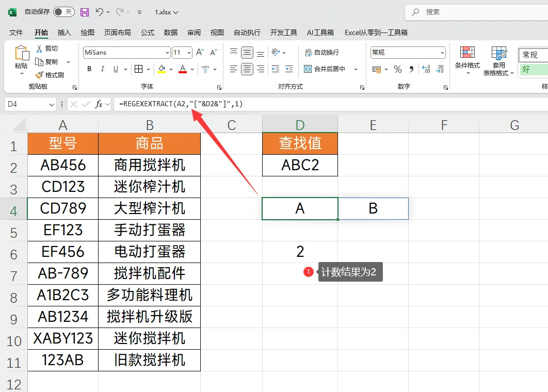Open the Name Box dropdown arrow
This screenshot has width=548, height=392.
[x=52, y=105]
